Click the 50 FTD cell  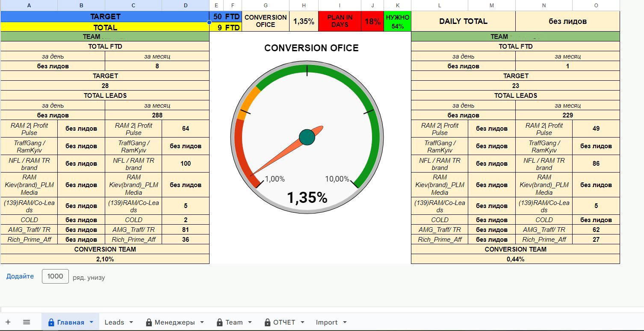click(x=226, y=17)
